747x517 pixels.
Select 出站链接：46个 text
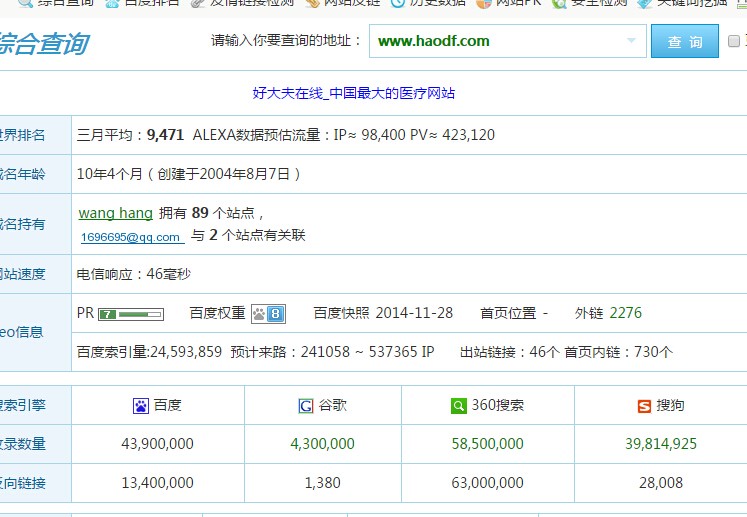point(509,352)
